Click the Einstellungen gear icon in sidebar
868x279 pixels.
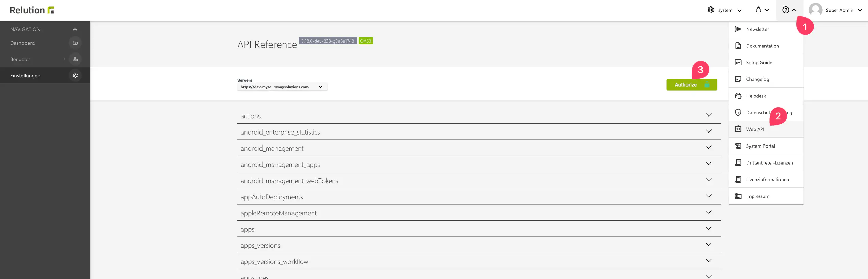point(75,76)
